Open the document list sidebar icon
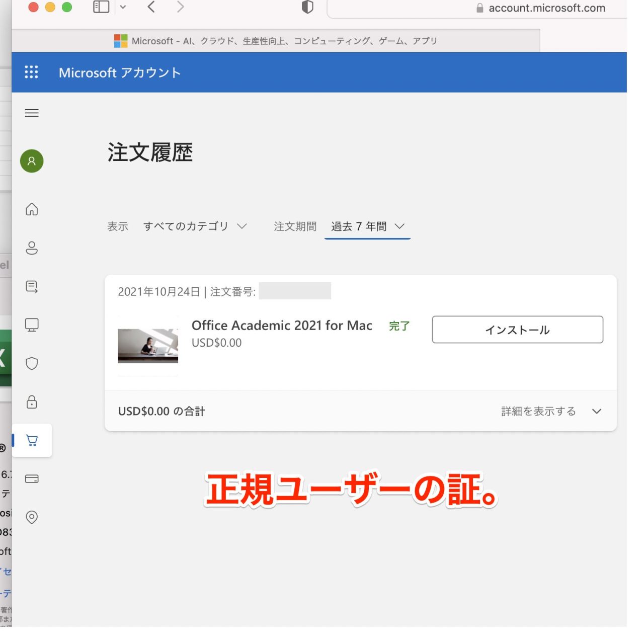Image resolution: width=644 pixels, height=644 pixels. click(x=32, y=286)
